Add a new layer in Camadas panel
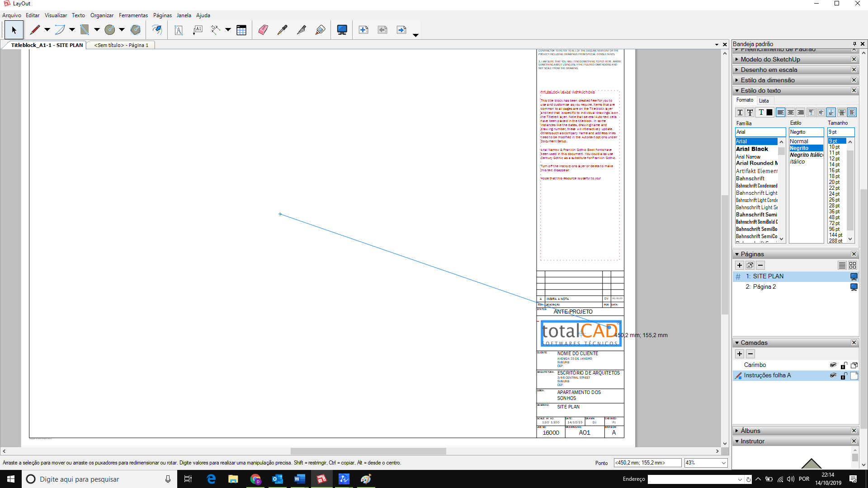This screenshot has height=488, width=868. pyautogui.click(x=740, y=354)
